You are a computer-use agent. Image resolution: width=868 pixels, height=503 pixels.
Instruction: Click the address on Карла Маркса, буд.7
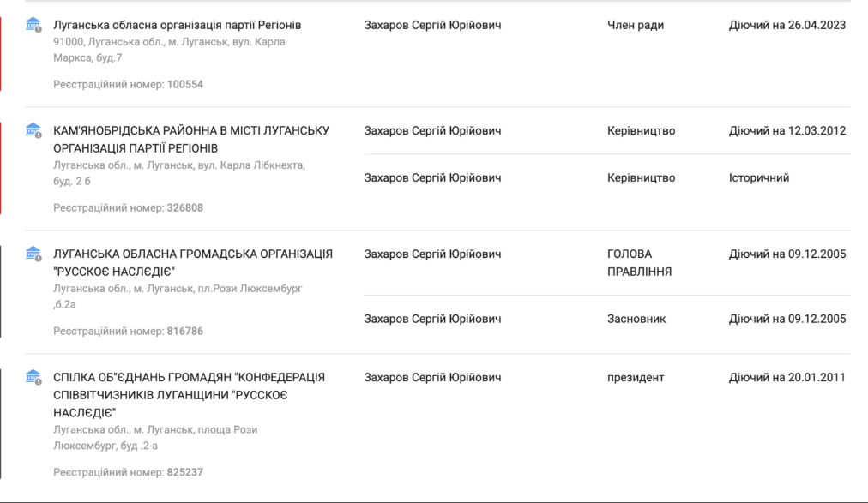(x=169, y=49)
